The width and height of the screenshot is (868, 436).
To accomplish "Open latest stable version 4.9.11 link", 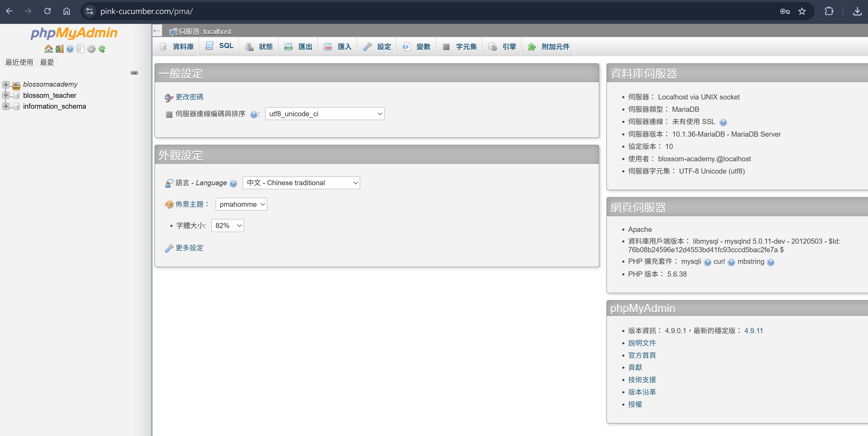I will 754,331.
